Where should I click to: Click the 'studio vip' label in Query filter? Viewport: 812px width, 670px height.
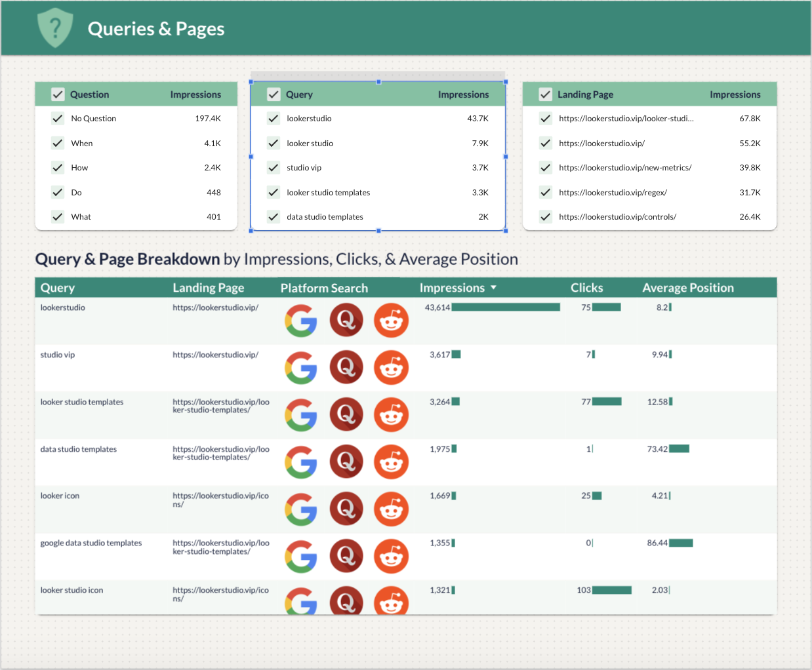click(x=304, y=168)
